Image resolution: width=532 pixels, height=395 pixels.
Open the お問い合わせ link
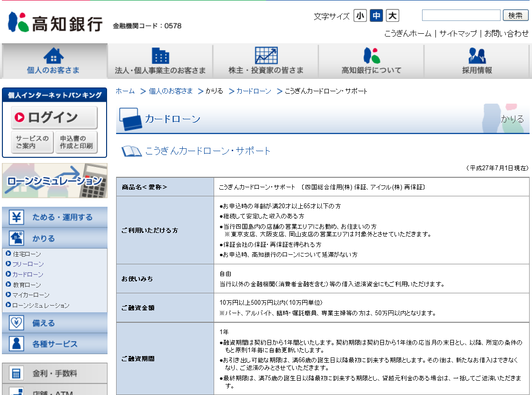(x=506, y=33)
